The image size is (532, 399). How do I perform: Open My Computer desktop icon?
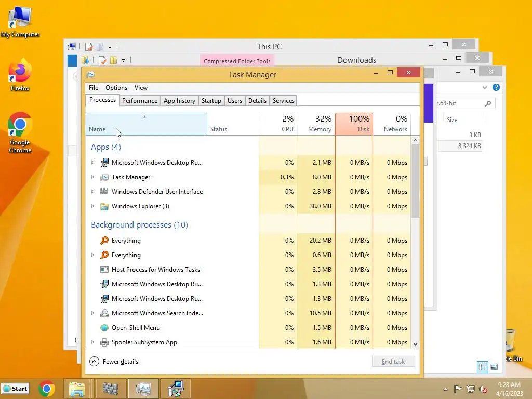[x=20, y=22]
